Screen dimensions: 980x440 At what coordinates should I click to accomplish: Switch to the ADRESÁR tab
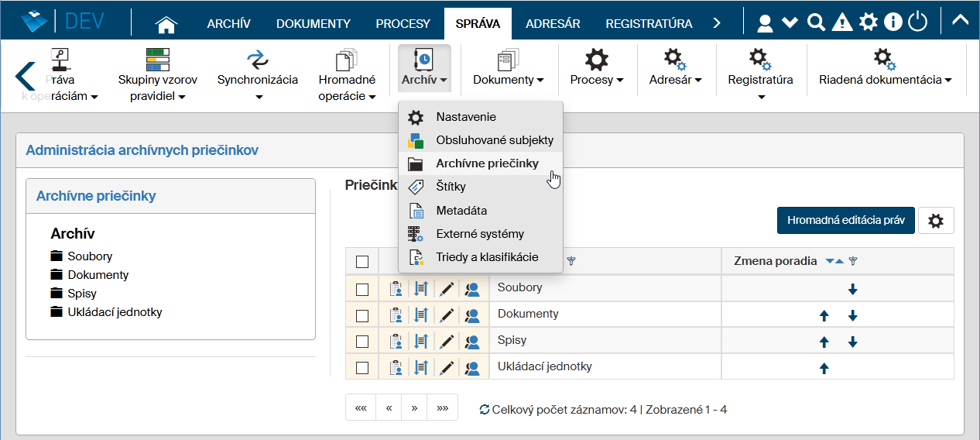click(553, 23)
